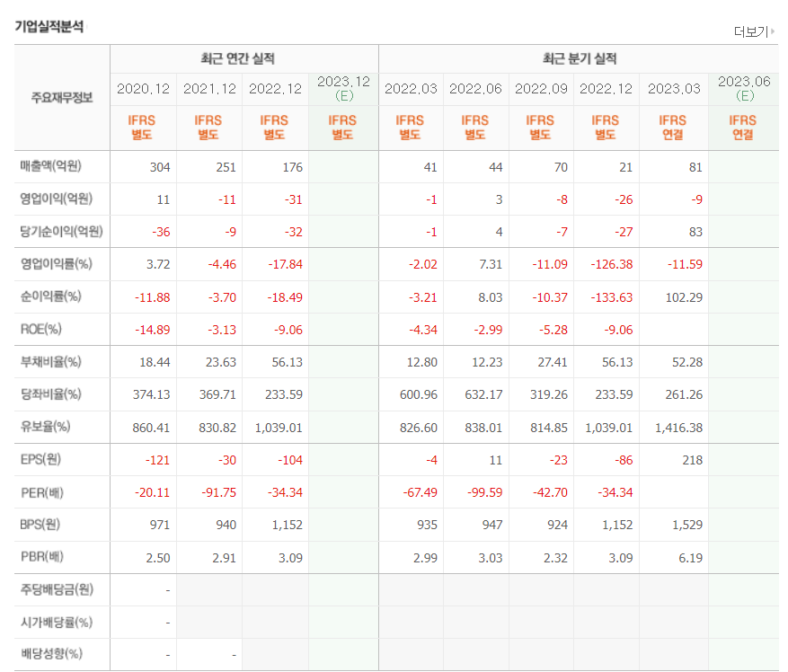Click the 83 net income value
The width and height of the screenshot is (788, 672).
695,232
